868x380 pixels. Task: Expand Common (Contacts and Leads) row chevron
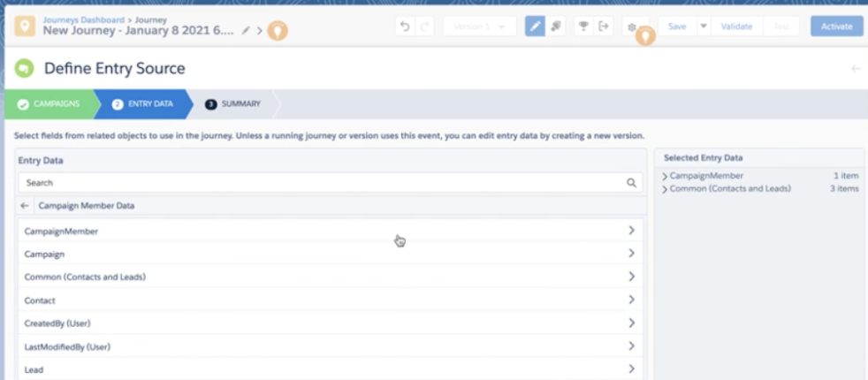pyautogui.click(x=631, y=276)
